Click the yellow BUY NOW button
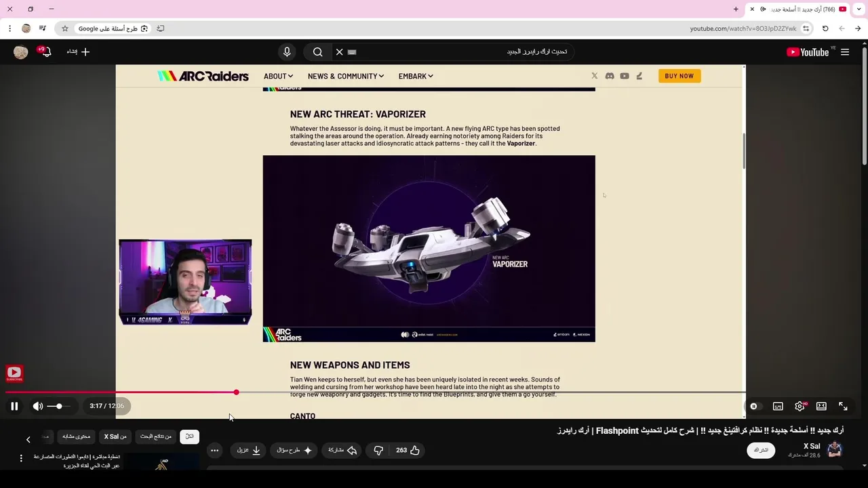The image size is (868, 488). [x=679, y=76]
